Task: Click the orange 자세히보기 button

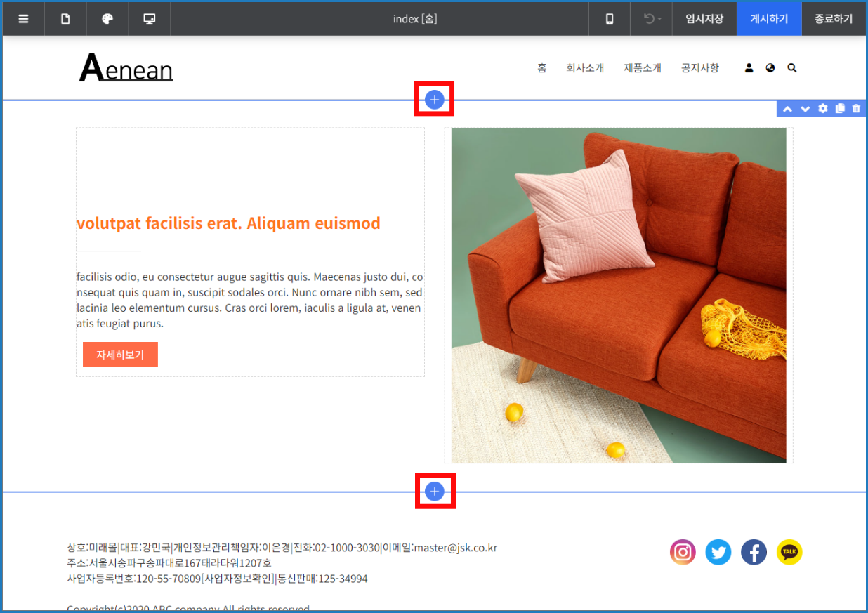Action: [120, 355]
